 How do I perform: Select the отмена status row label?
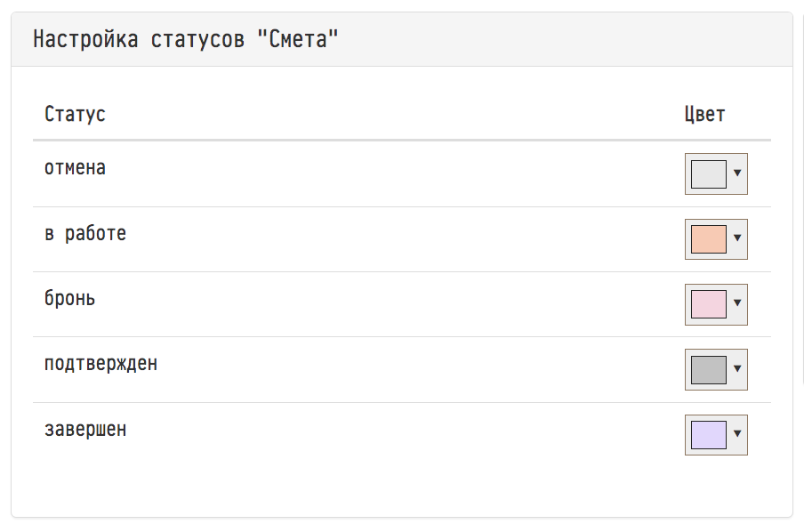click(x=75, y=167)
